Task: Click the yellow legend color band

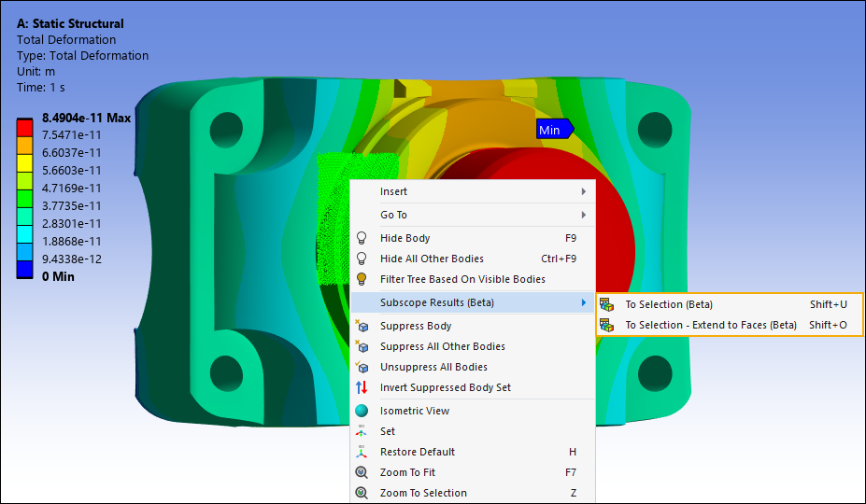Action: tap(25, 163)
